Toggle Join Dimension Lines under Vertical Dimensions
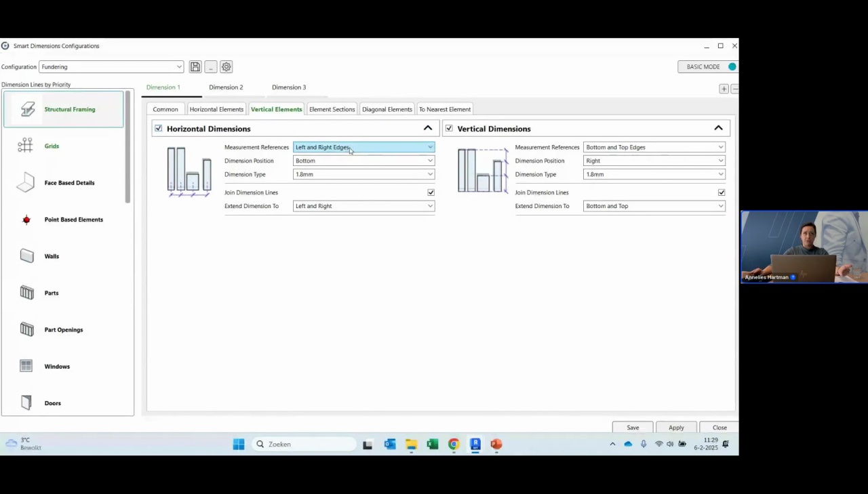Screen dimensions: 868x494 722,192
